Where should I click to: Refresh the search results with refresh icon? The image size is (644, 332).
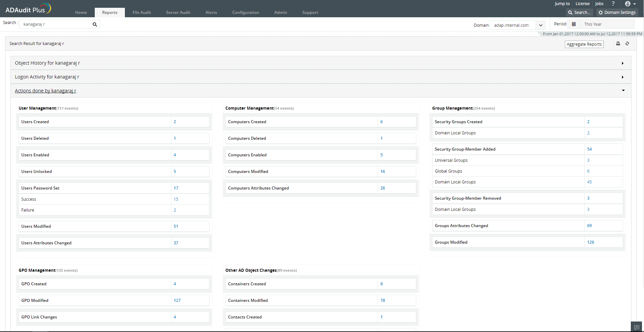[627, 44]
